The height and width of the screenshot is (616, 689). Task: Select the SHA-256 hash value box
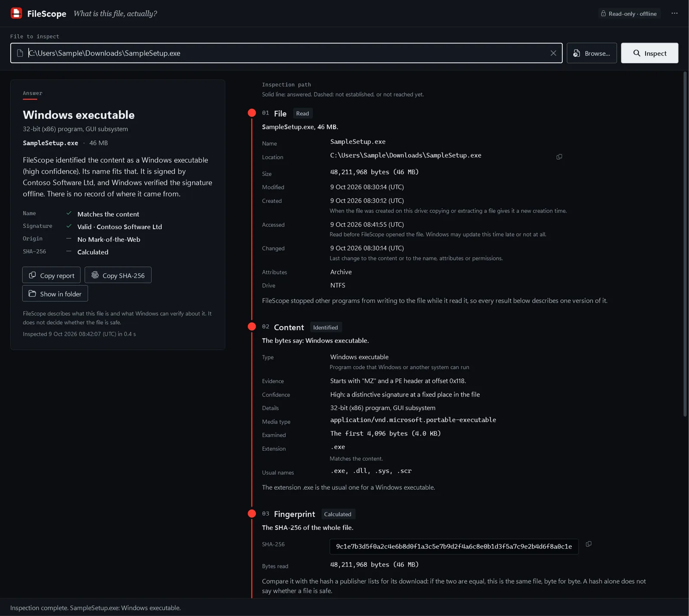(454, 546)
